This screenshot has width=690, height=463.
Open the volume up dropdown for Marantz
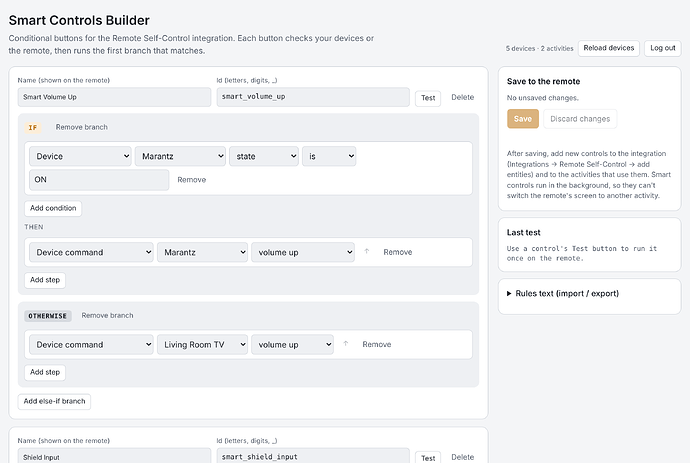click(303, 252)
